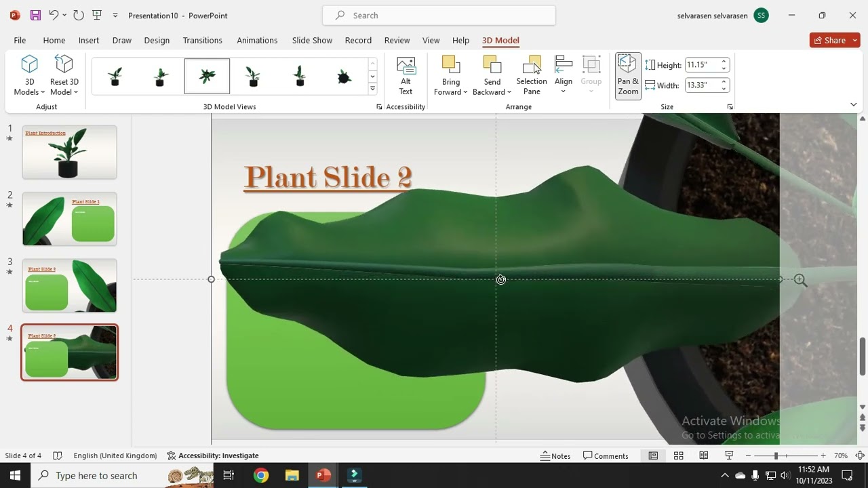Zoom in with plus button
Image resolution: width=868 pixels, height=488 pixels.
tap(823, 455)
